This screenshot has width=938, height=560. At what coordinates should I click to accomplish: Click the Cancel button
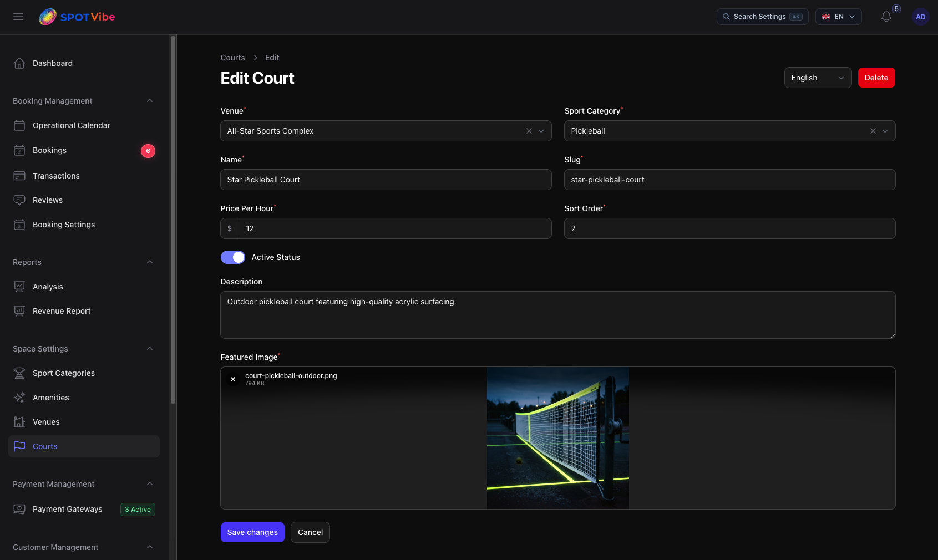[310, 532]
